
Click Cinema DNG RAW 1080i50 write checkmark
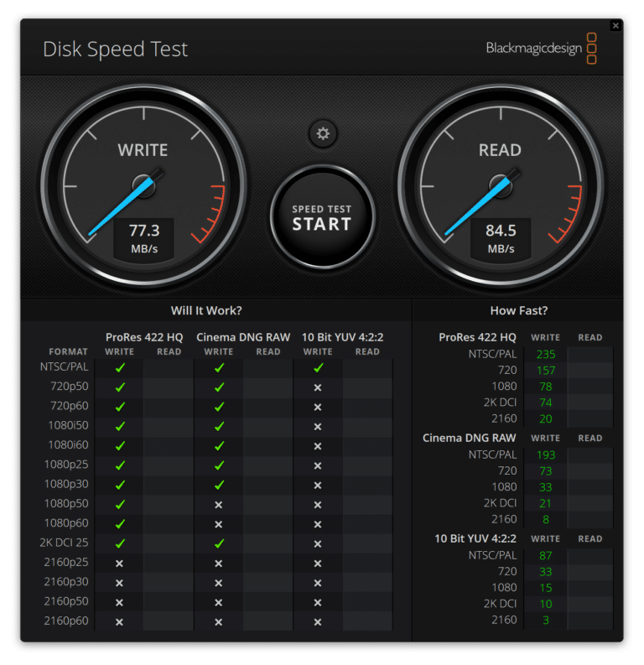click(219, 426)
